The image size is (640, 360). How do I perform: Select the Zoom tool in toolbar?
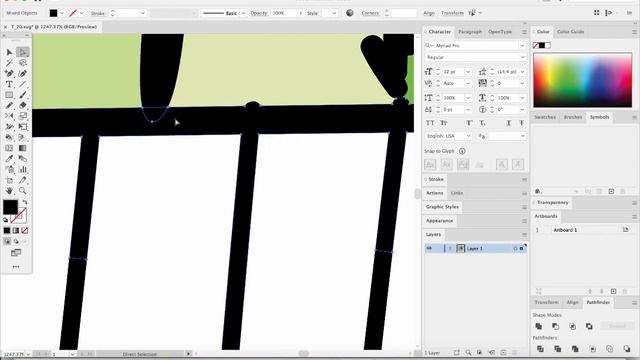[22, 191]
